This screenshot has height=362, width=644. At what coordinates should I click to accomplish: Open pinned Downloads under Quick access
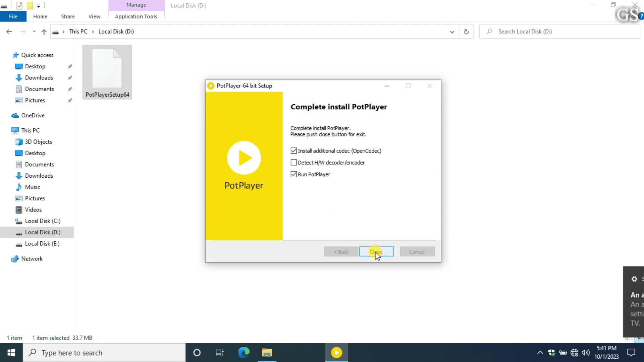pos(39,78)
